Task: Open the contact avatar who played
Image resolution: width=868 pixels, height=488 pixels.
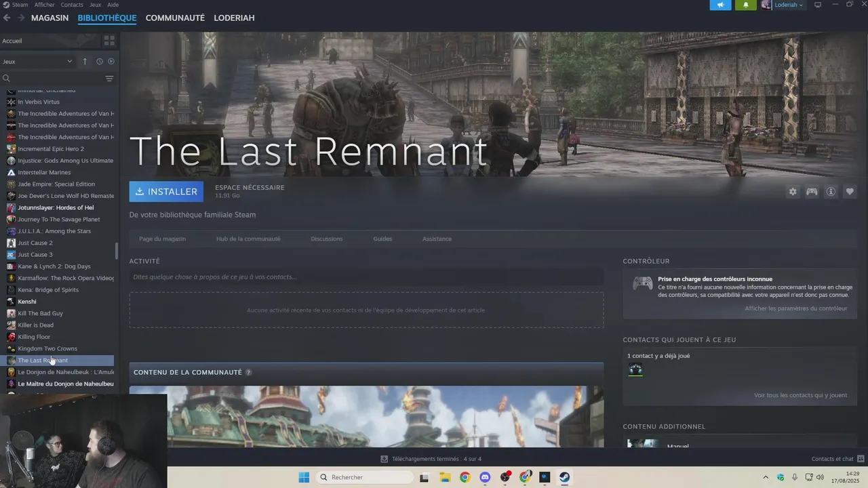Action: click(x=635, y=369)
